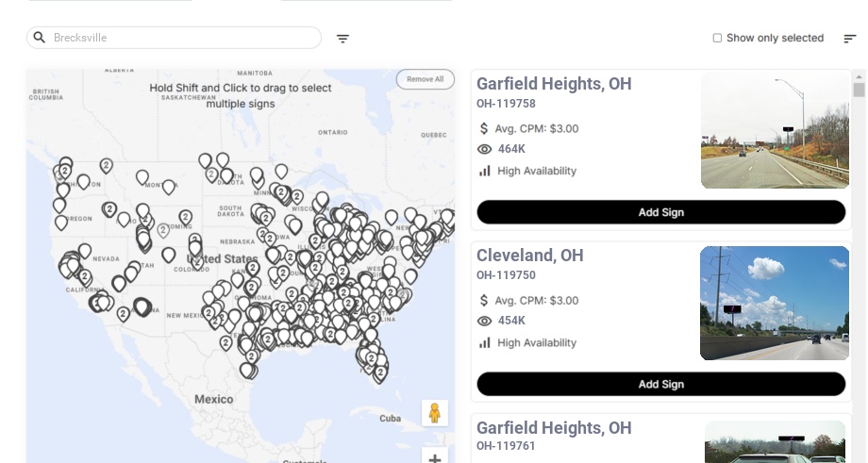Screen dimensions: 868x463
Task: Toggle the Show only selected checkbox
Action: 717,39
